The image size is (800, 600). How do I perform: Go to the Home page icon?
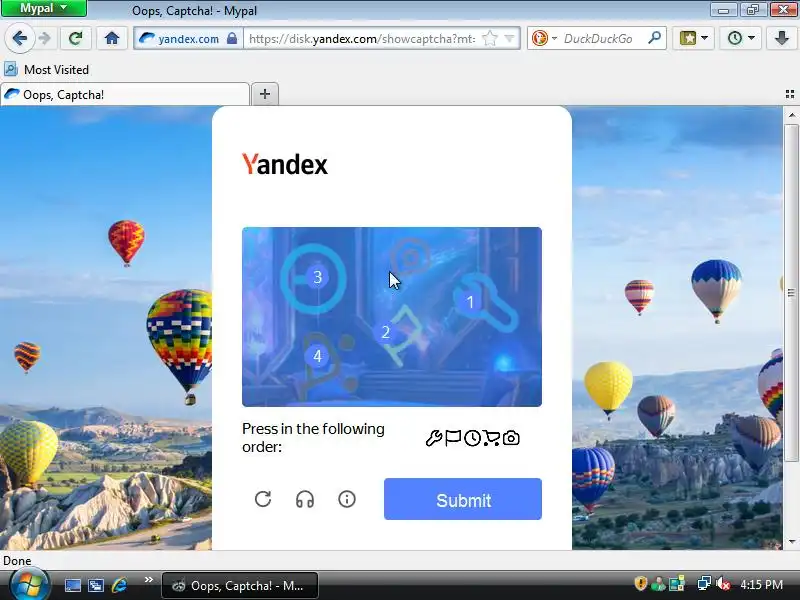112,38
